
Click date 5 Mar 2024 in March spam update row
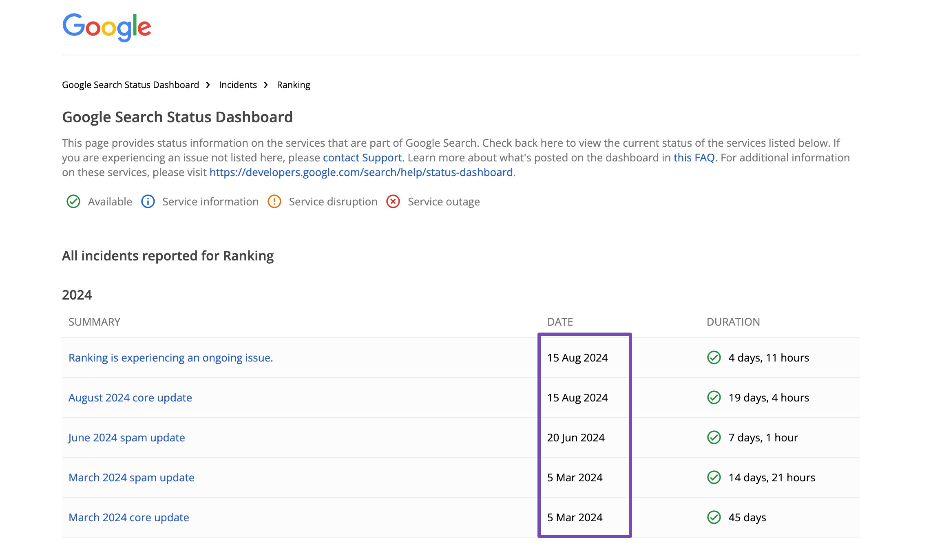(x=575, y=477)
